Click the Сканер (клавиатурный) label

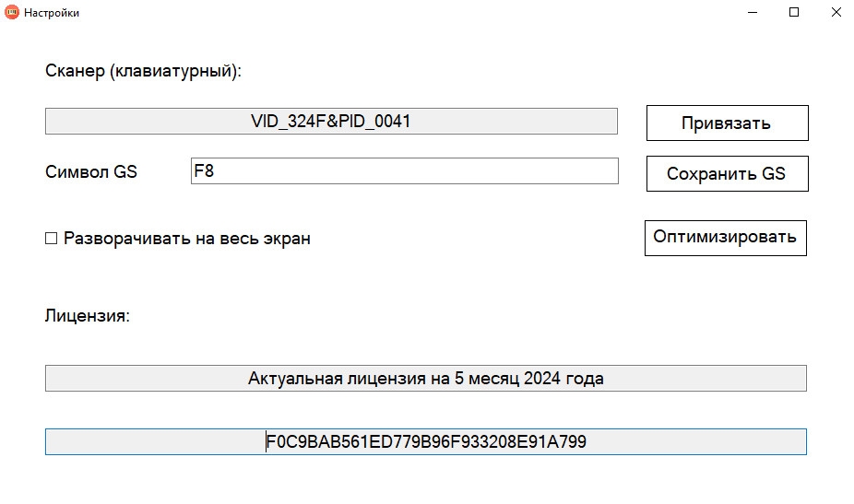point(143,71)
